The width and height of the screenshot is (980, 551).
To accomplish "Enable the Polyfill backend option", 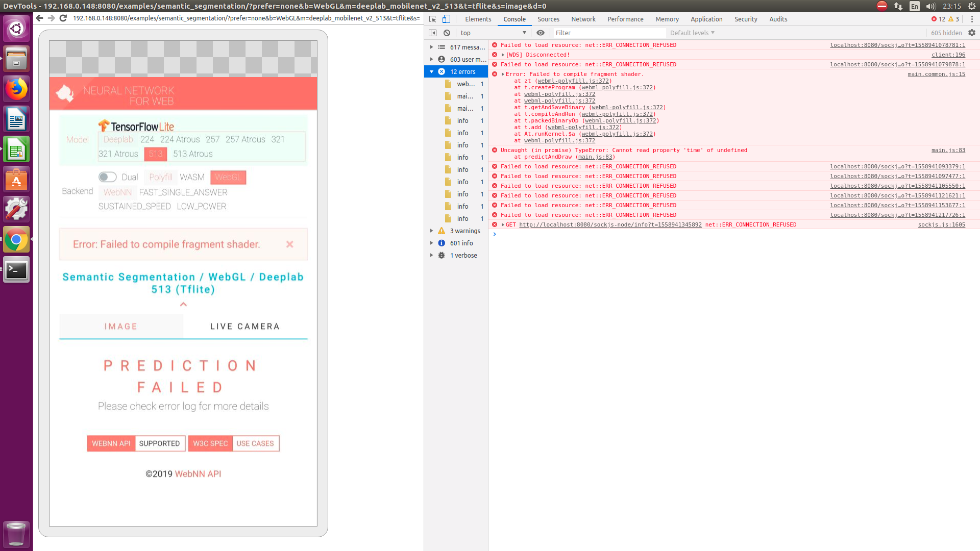I will [160, 177].
